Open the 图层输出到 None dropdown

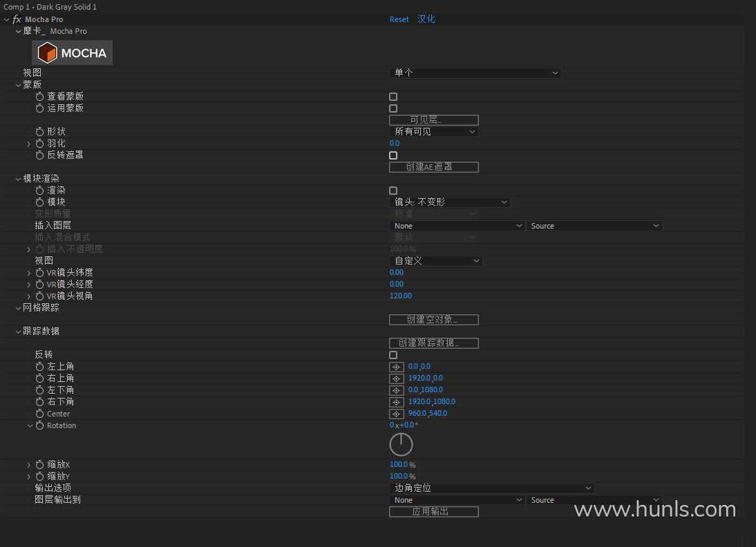coord(457,500)
